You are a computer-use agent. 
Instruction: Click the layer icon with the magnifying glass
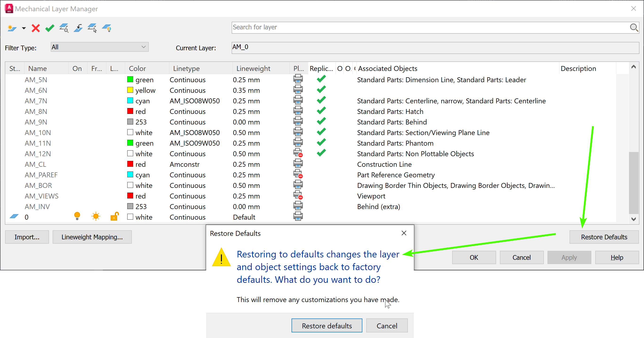(x=64, y=28)
